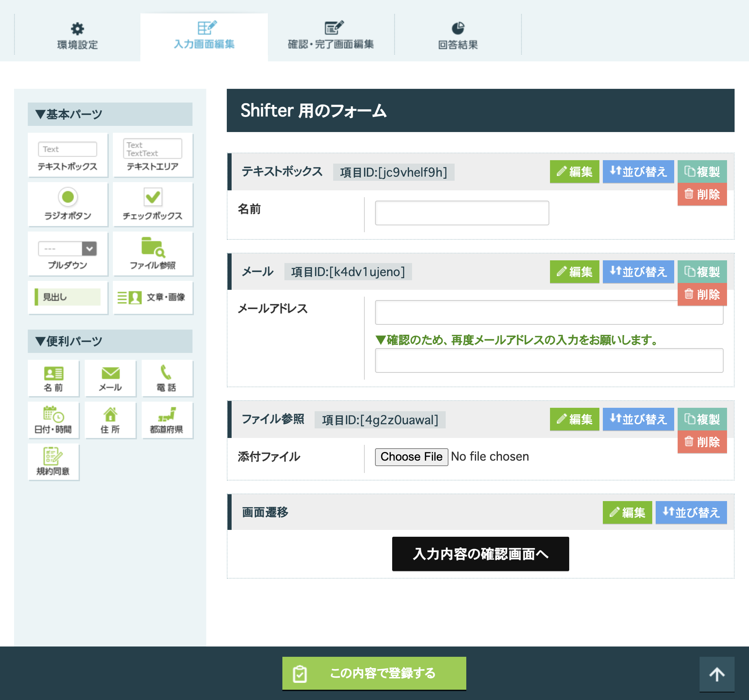
Task: Add a テキストエリア part
Action: pos(153,155)
